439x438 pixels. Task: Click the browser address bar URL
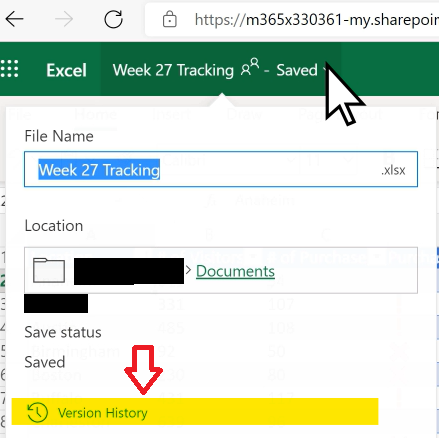317,20
